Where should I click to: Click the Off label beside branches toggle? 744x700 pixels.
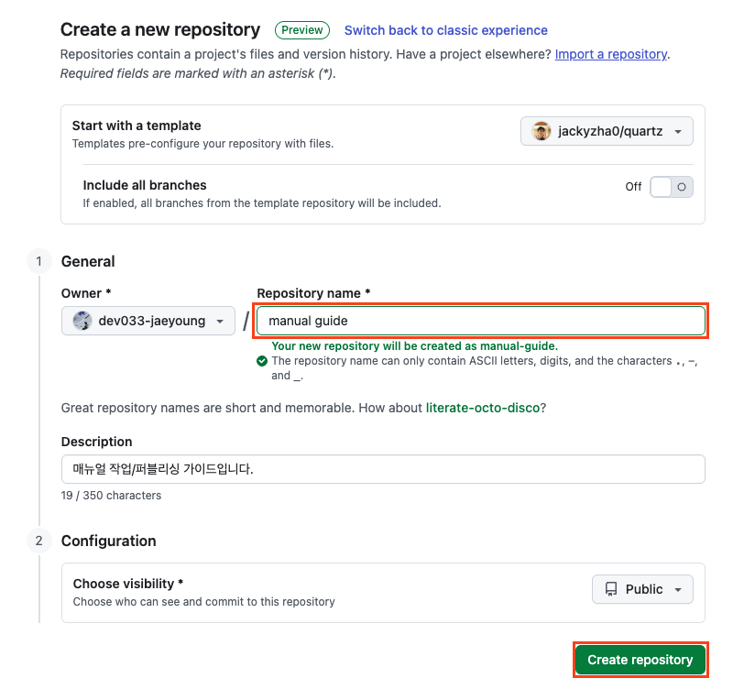click(x=633, y=187)
